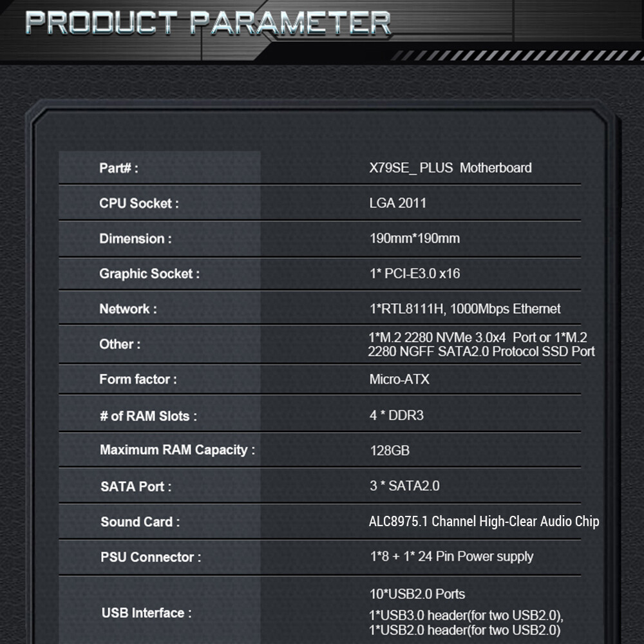Click the Part# label

pos(118,168)
